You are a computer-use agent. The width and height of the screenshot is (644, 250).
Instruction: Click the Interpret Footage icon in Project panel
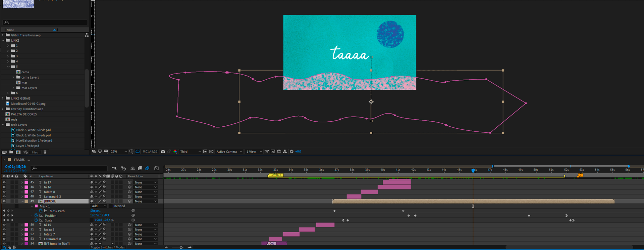(4, 152)
